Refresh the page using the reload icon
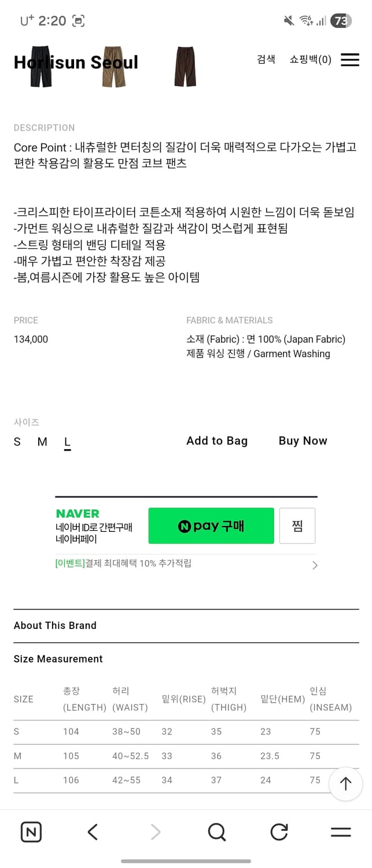 (x=279, y=832)
